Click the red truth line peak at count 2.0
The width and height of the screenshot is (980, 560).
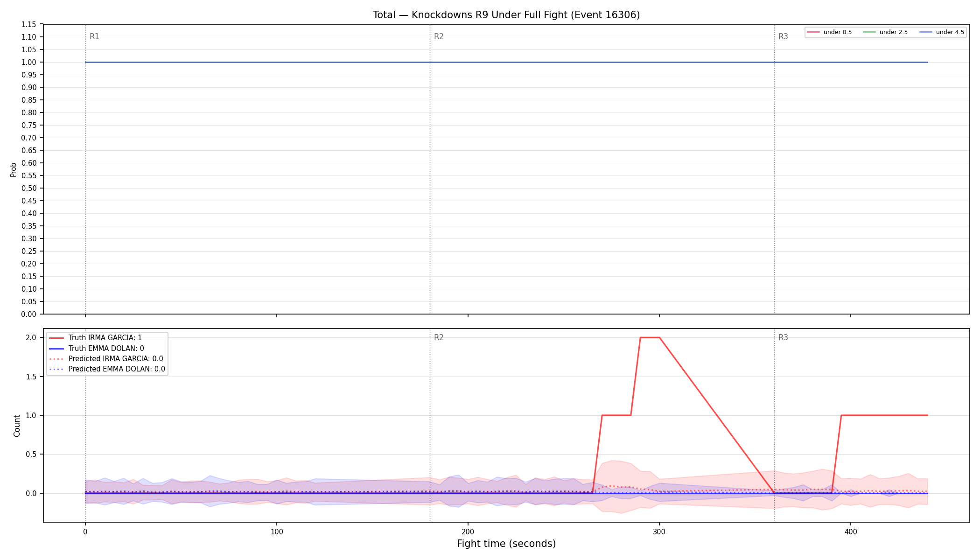click(650, 337)
